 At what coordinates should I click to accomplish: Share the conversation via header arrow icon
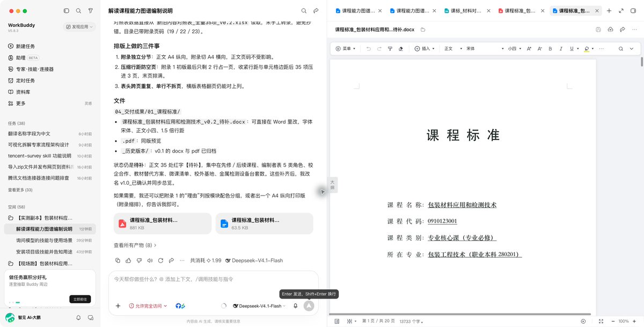coord(316,11)
